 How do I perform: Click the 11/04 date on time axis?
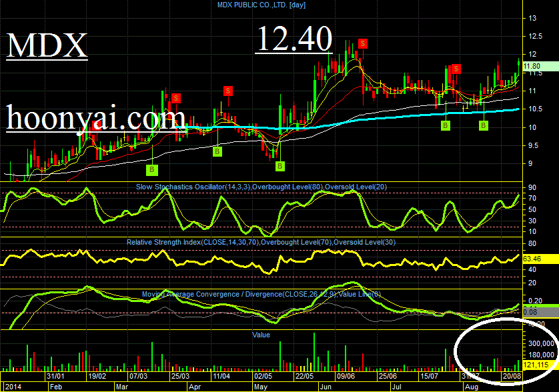[221, 376]
